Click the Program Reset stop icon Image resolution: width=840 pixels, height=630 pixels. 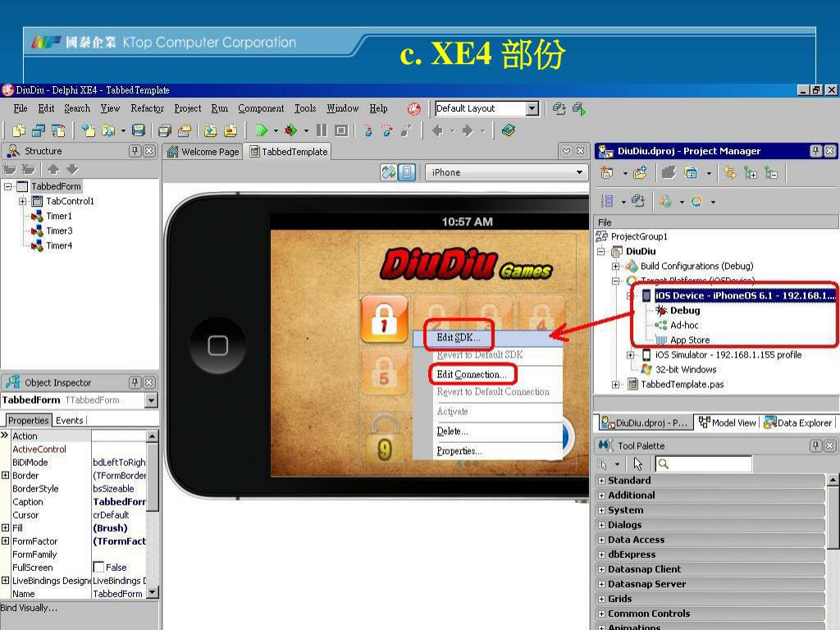(x=340, y=130)
